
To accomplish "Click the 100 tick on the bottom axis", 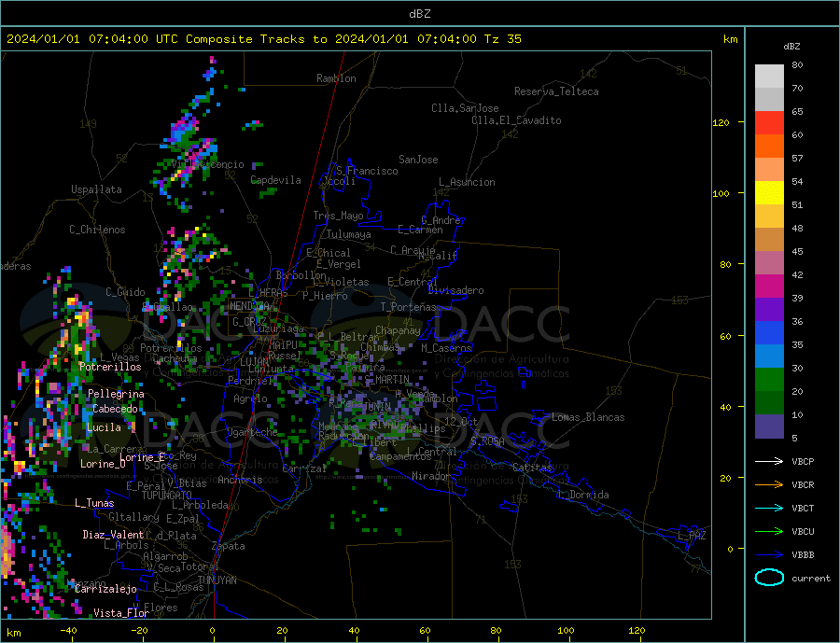I will 566,631.
